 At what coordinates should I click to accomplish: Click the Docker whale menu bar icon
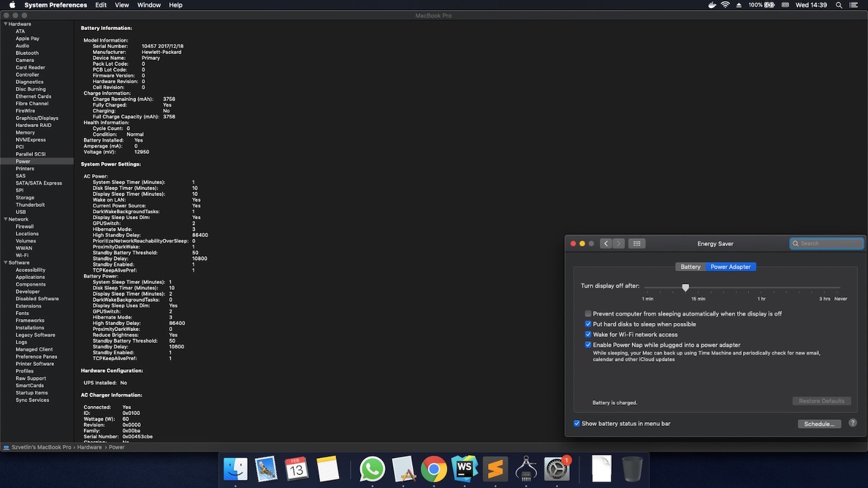[712, 5]
